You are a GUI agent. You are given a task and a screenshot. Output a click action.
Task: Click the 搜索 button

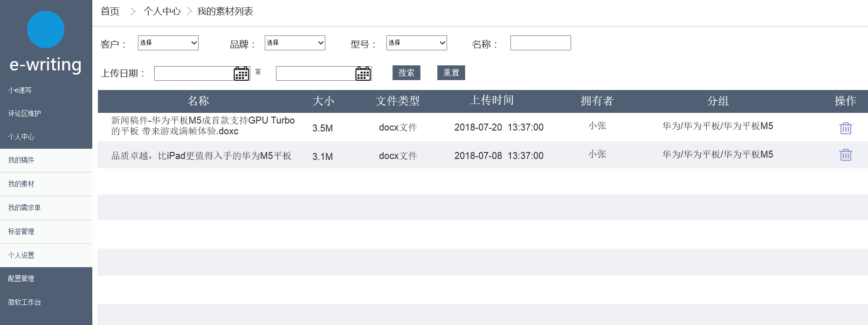[406, 73]
